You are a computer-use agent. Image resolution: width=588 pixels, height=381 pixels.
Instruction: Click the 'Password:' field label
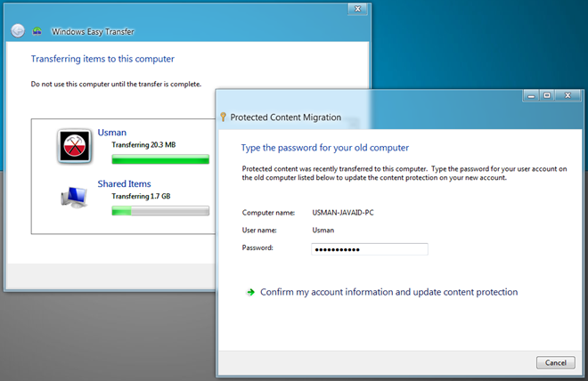pos(257,247)
